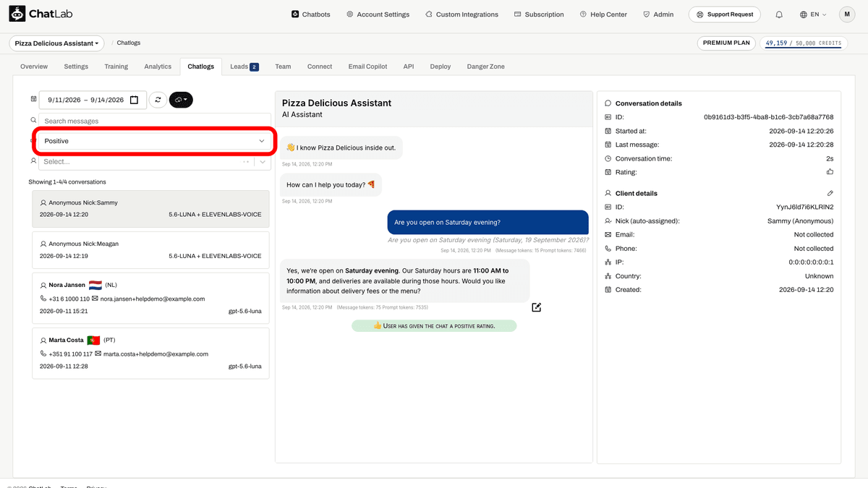Click the edit icon beside the assistant's reply
Screen dimensions: 868x488
[536, 307]
